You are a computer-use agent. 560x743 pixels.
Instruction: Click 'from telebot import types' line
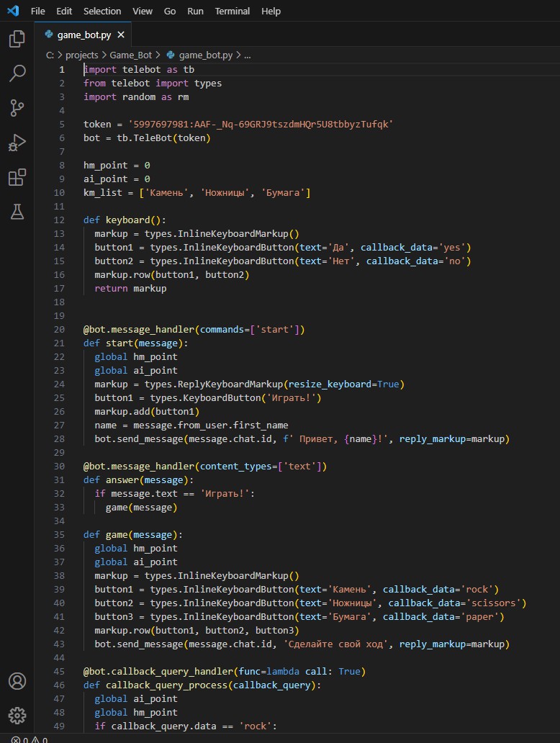[153, 84]
